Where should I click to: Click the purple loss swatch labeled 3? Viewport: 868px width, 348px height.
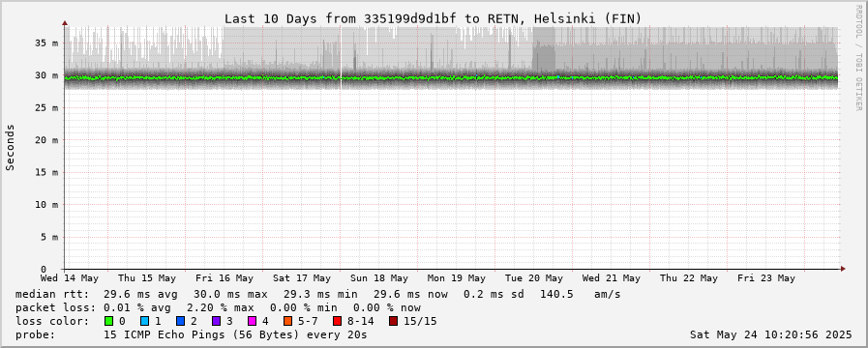pyautogui.click(x=216, y=321)
